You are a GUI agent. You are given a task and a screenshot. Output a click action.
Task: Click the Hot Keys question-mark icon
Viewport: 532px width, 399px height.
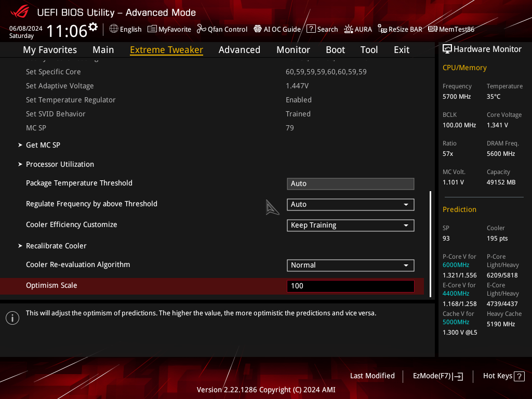[519, 376]
